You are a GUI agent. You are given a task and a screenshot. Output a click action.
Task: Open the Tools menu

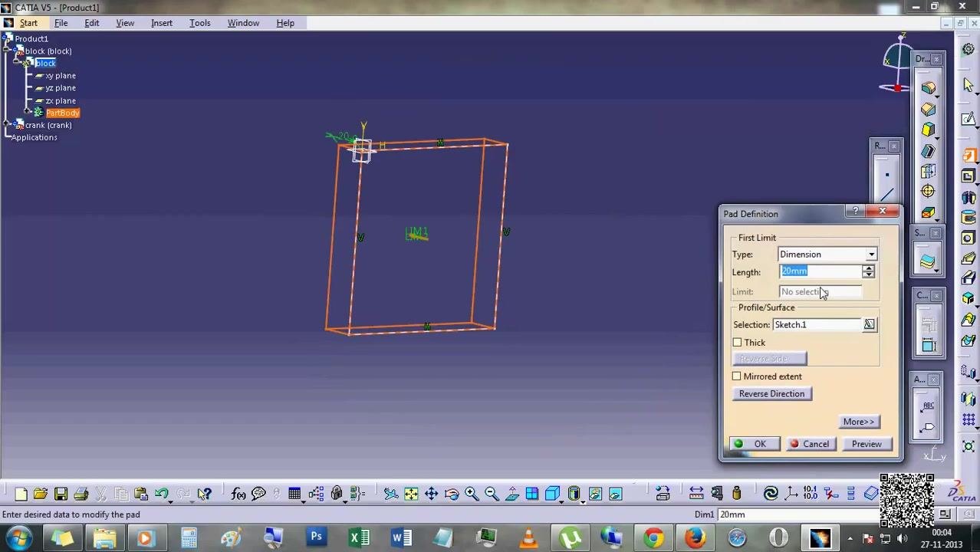(200, 23)
